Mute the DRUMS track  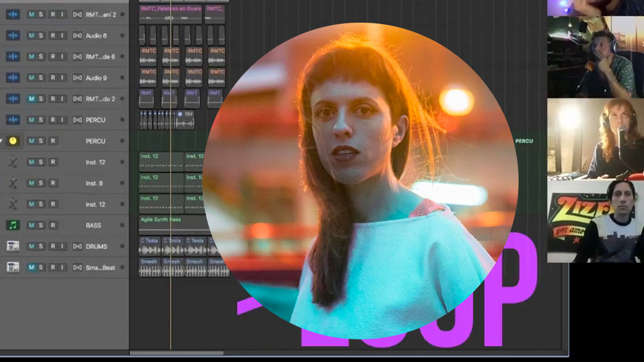[x=31, y=246]
